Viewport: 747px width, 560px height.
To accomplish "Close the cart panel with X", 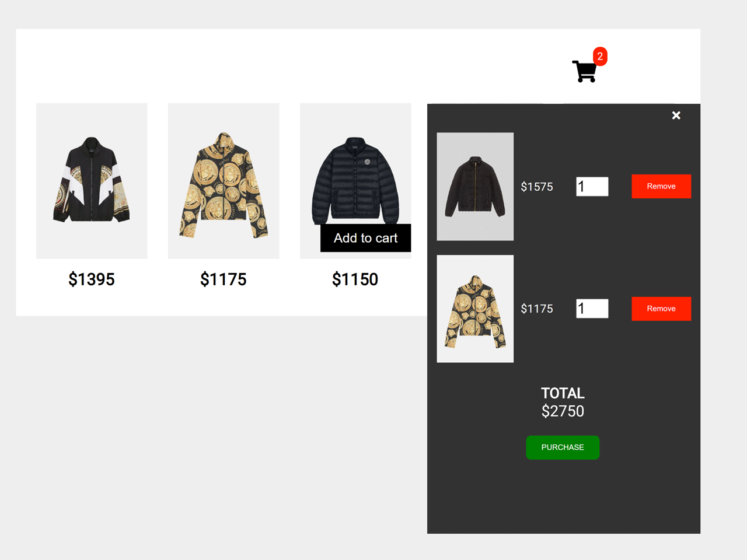I will [676, 116].
